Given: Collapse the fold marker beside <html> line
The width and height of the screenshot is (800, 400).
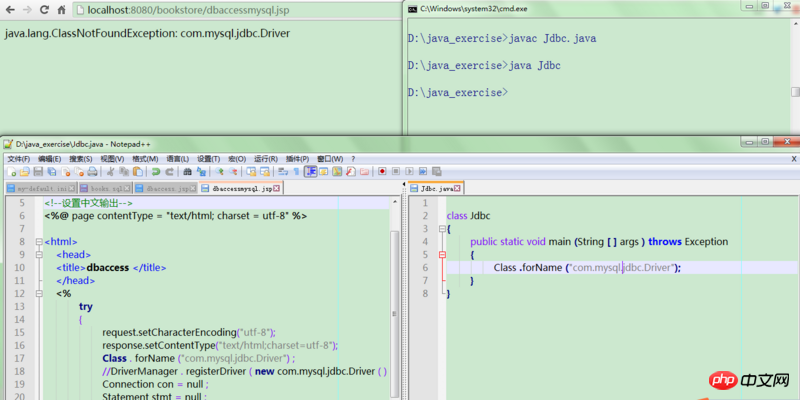Looking at the screenshot, I should (x=38, y=242).
